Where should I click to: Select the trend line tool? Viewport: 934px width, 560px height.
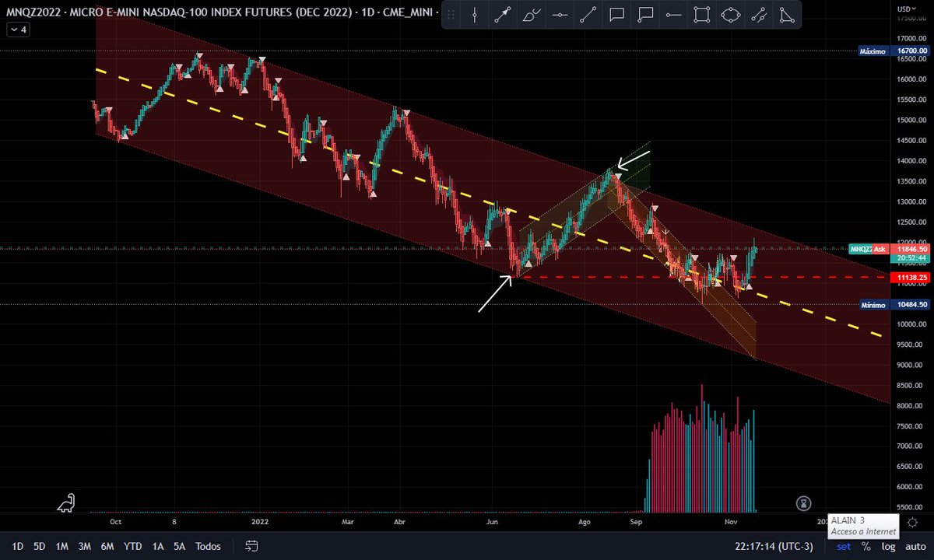(x=588, y=15)
